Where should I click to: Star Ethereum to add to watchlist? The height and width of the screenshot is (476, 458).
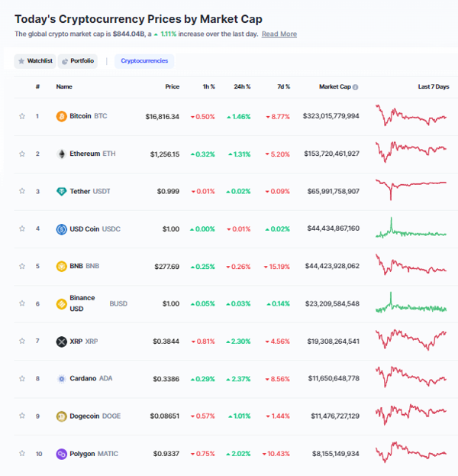(x=22, y=154)
